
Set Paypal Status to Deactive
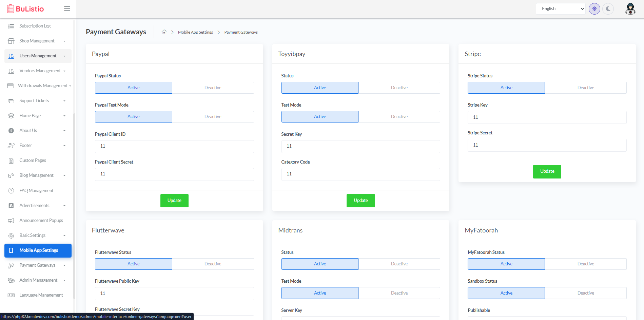click(213, 88)
